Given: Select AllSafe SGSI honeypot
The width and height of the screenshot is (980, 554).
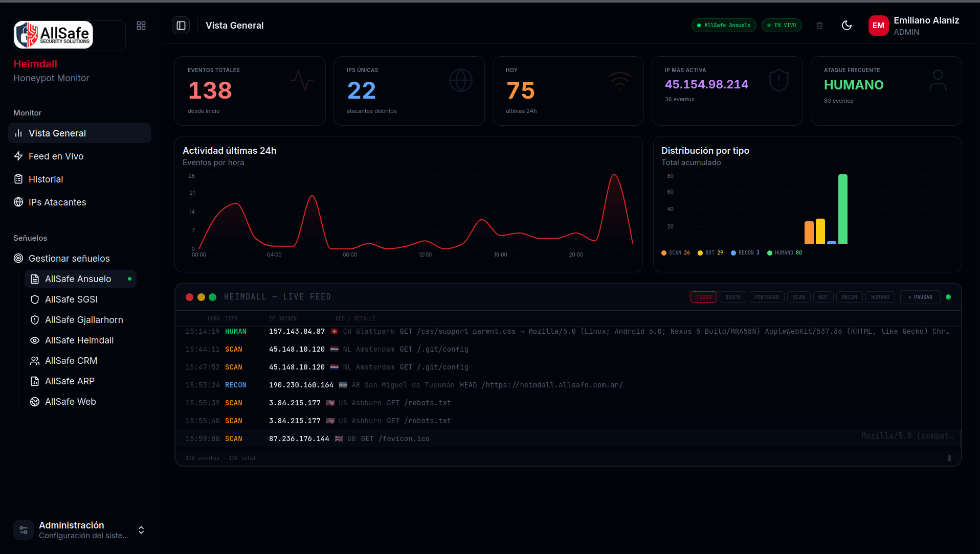Looking at the screenshot, I should [x=81, y=299].
